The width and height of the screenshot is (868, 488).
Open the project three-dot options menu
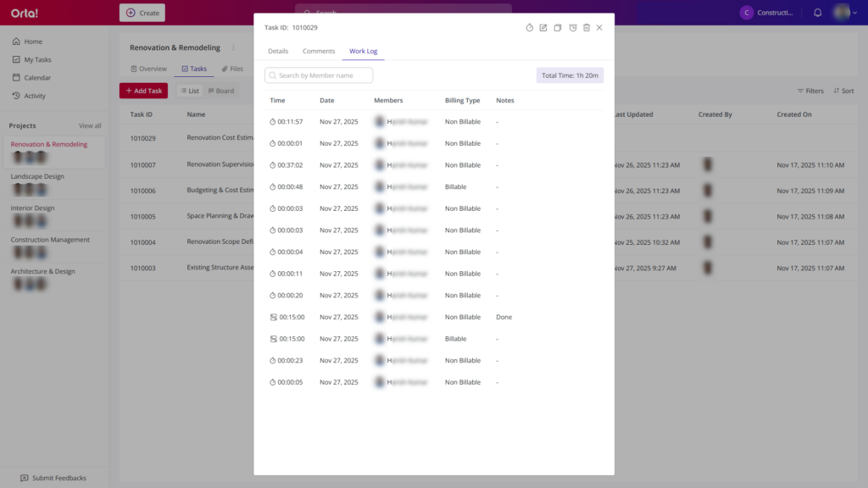(x=233, y=48)
